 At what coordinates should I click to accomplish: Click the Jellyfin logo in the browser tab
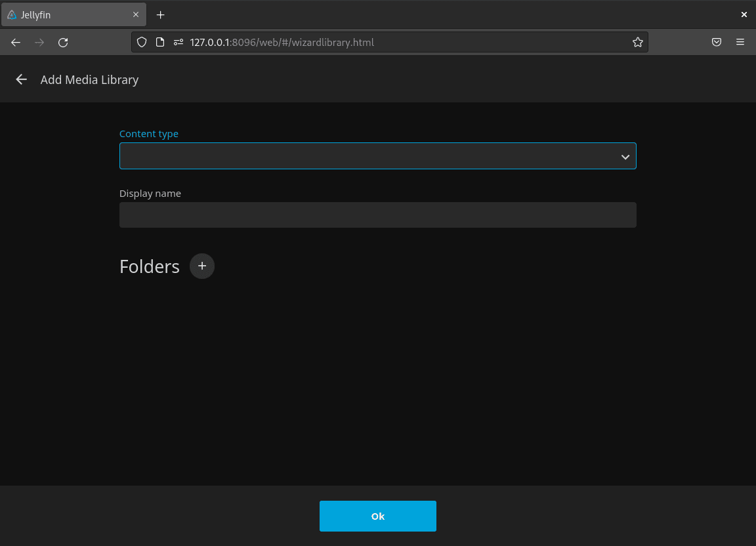pyautogui.click(x=13, y=14)
